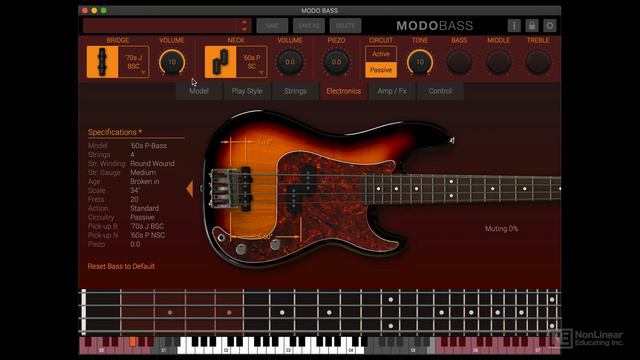The height and width of the screenshot is (360, 640).
Task: Click preset down arrow stepper
Action: click(x=244, y=29)
